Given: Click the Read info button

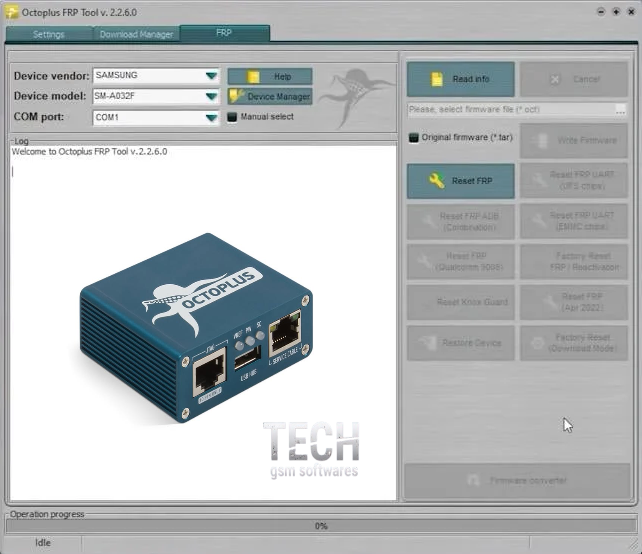Looking at the screenshot, I should coord(461,79).
